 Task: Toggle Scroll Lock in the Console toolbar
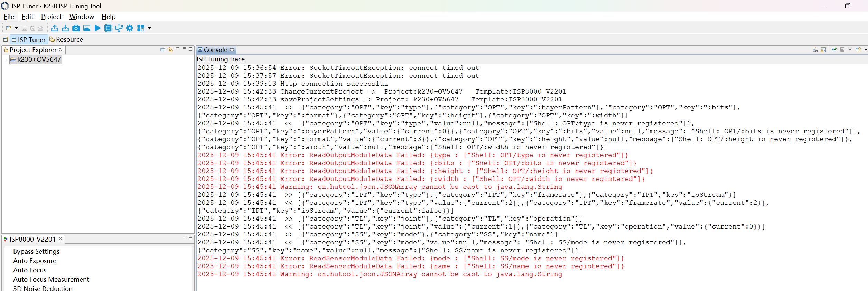823,50
